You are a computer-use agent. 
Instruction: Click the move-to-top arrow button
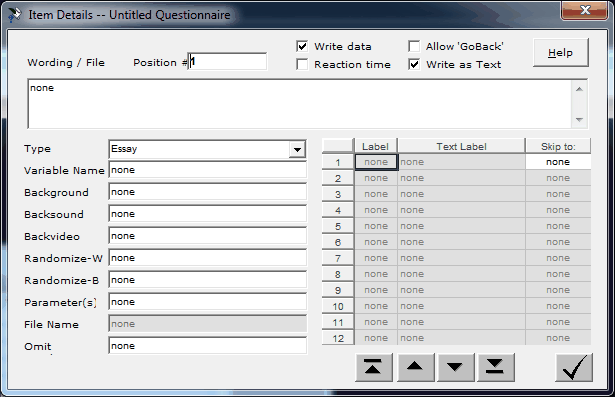coord(373,367)
